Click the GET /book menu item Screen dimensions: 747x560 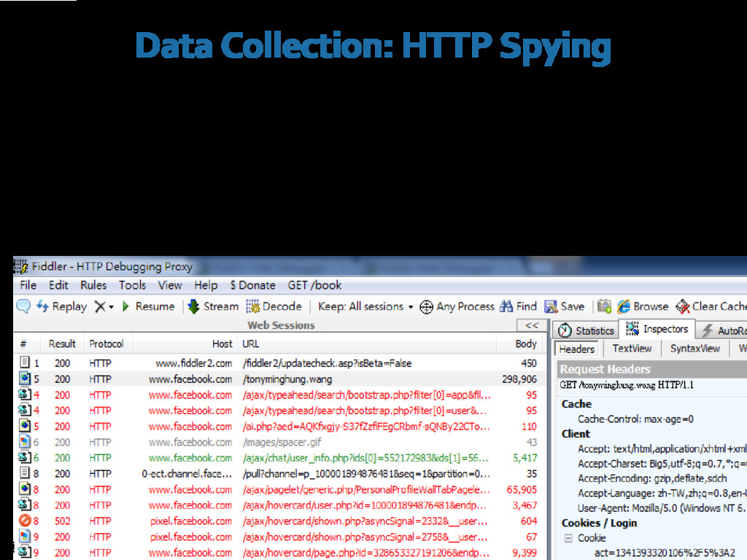(314, 285)
